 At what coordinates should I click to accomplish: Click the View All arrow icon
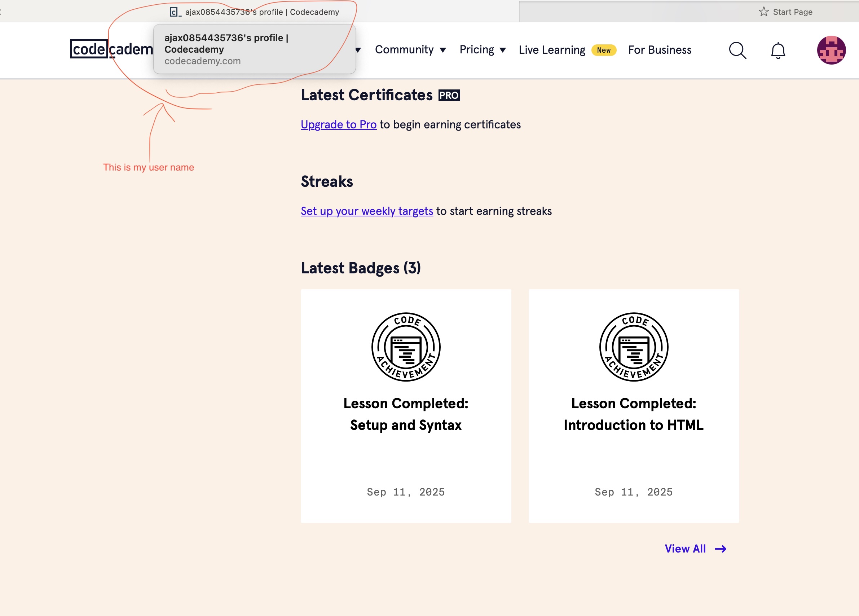coord(721,549)
